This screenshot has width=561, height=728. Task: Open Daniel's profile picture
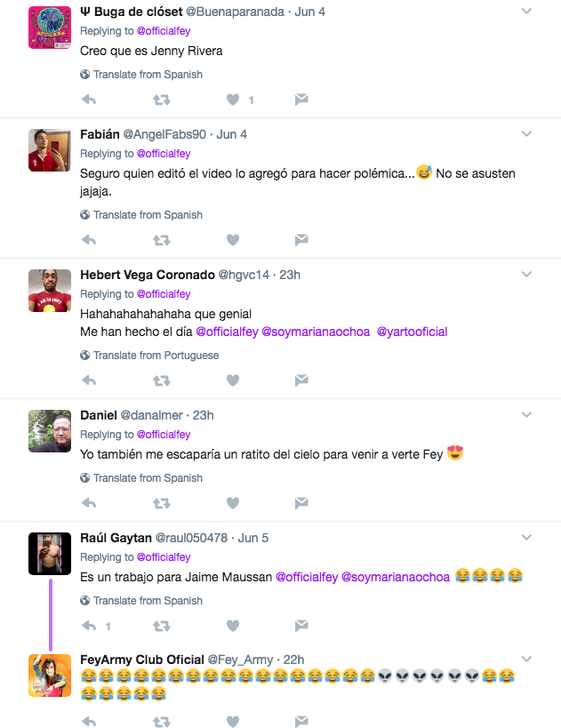click(50, 431)
